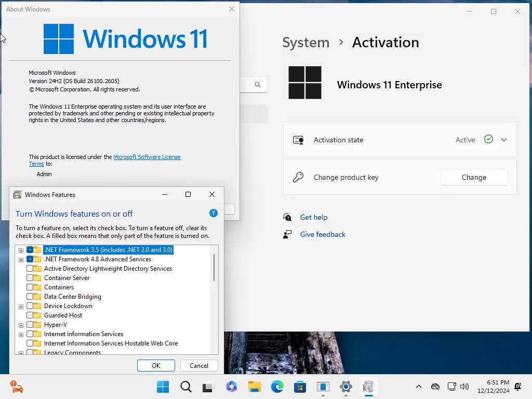Open the Give feedback link
The image size is (532, 399).
323,234
